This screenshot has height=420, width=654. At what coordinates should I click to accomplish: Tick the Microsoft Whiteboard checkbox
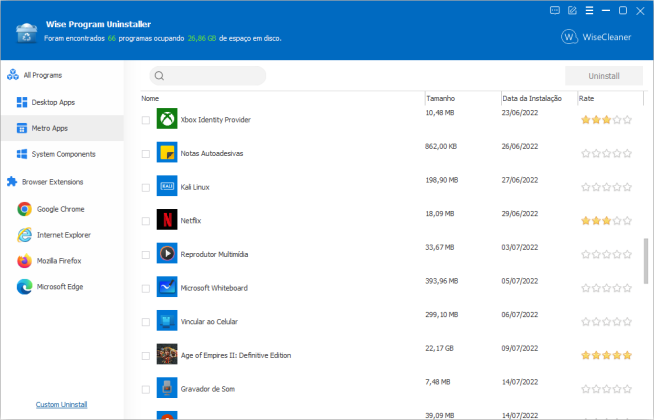[146, 289]
